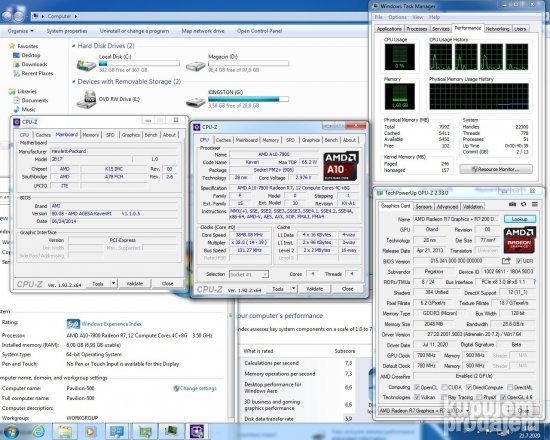Open the GPU selector dropdown in GPU-Z

(425, 411)
